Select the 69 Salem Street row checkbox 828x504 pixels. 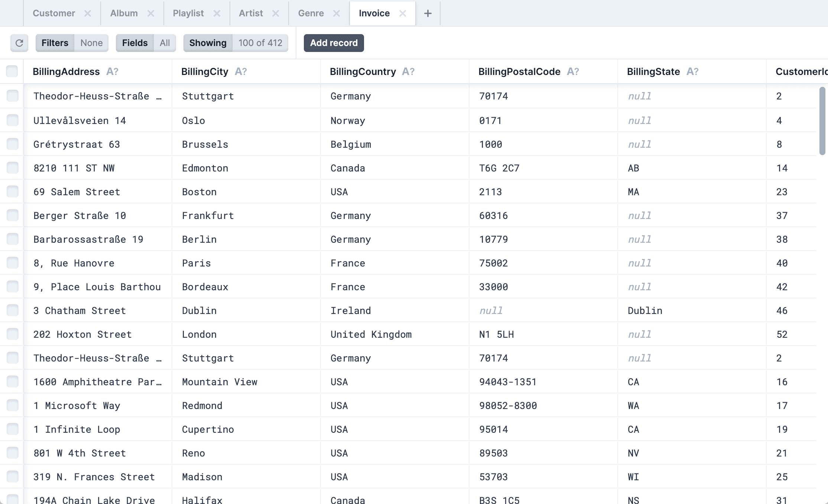pyautogui.click(x=13, y=192)
